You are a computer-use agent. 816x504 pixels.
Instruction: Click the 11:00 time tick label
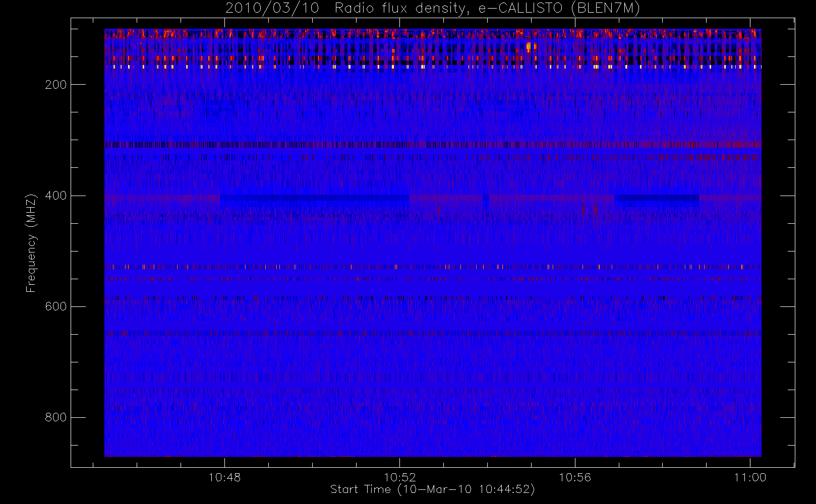[750, 477]
